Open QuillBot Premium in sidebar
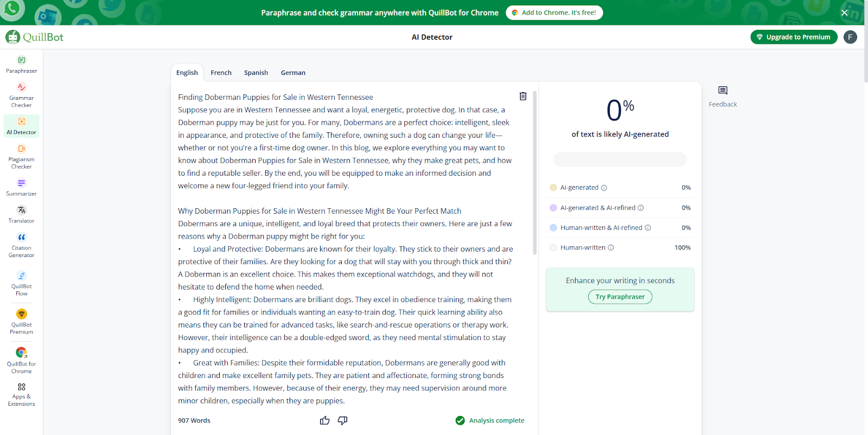This screenshot has height=435, width=868. coord(21,322)
